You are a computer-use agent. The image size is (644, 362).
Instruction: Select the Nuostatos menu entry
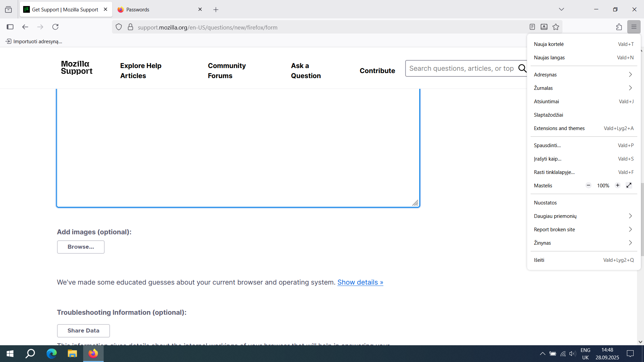click(545, 202)
